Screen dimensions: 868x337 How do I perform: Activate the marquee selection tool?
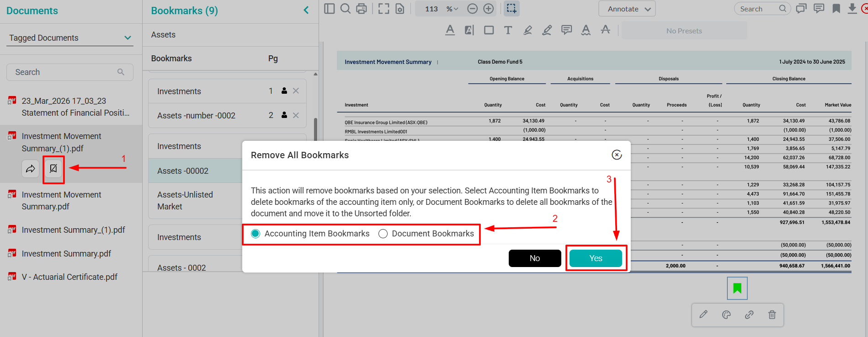click(x=511, y=9)
